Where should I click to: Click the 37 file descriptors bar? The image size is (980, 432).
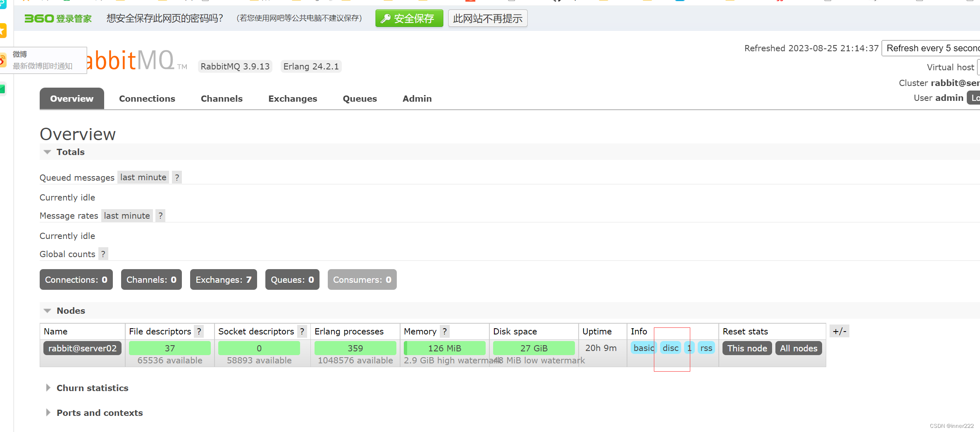(170, 348)
